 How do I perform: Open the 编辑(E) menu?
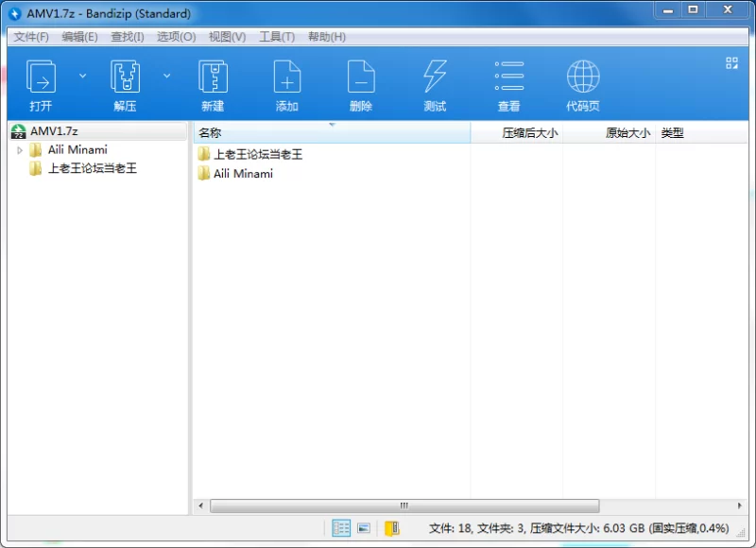coord(79,37)
